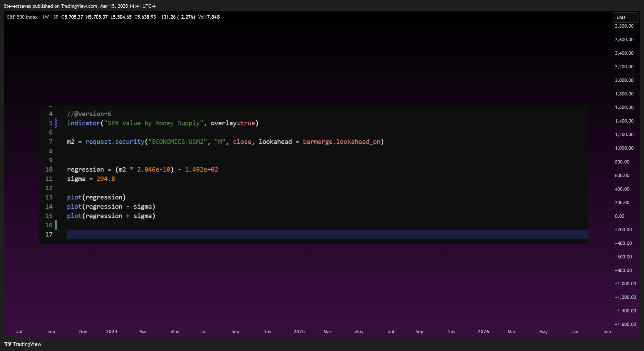Screen dimensions: 644x351
Task: Click the change value −131.26 (−2.27%)
Action: point(177,17)
